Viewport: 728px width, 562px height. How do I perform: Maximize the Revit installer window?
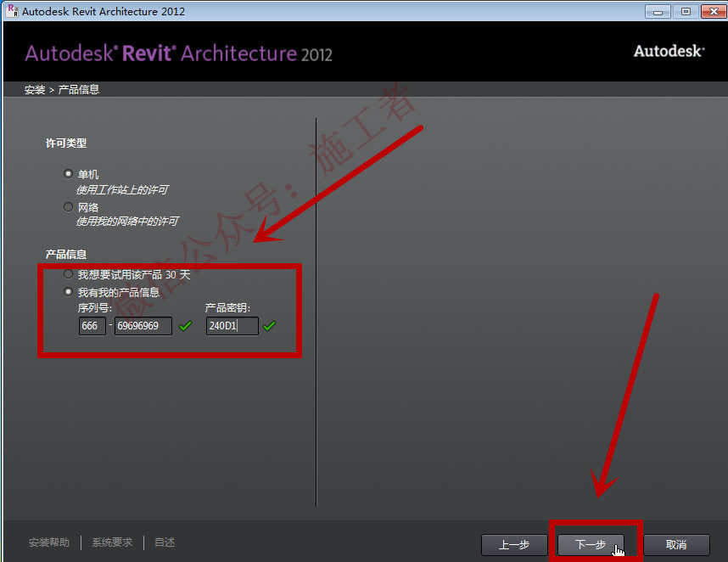point(686,11)
